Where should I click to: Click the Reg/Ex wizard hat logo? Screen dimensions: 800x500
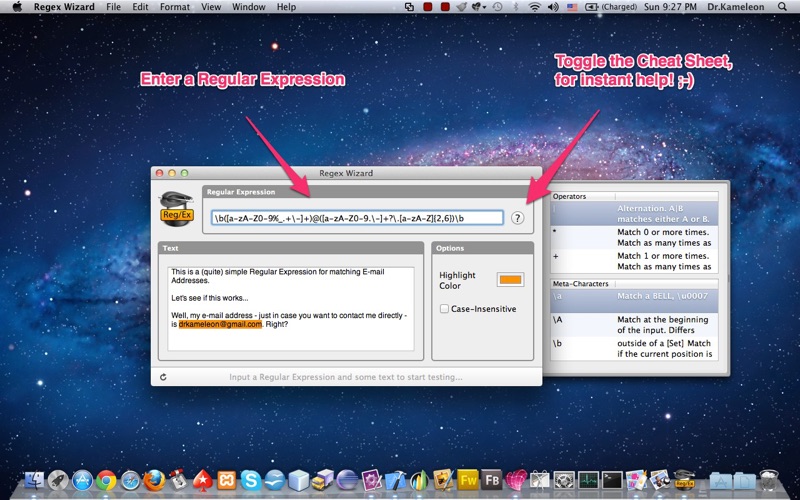(x=176, y=209)
